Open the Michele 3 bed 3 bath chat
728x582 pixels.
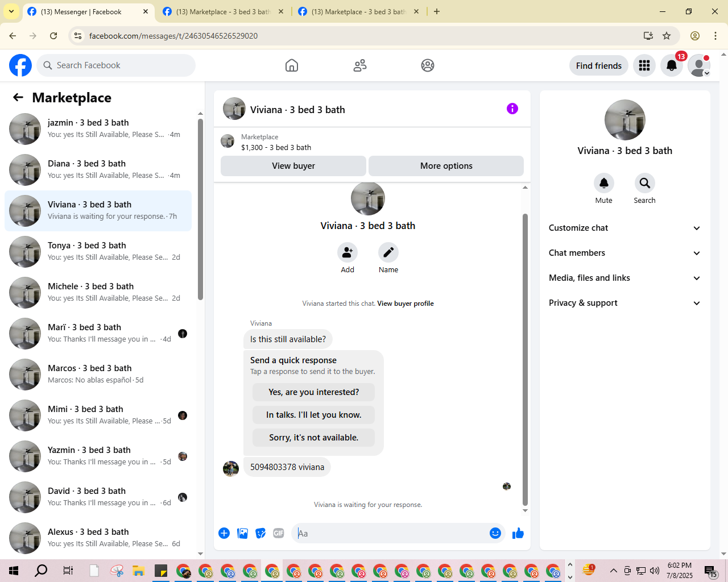pos(98,293)
